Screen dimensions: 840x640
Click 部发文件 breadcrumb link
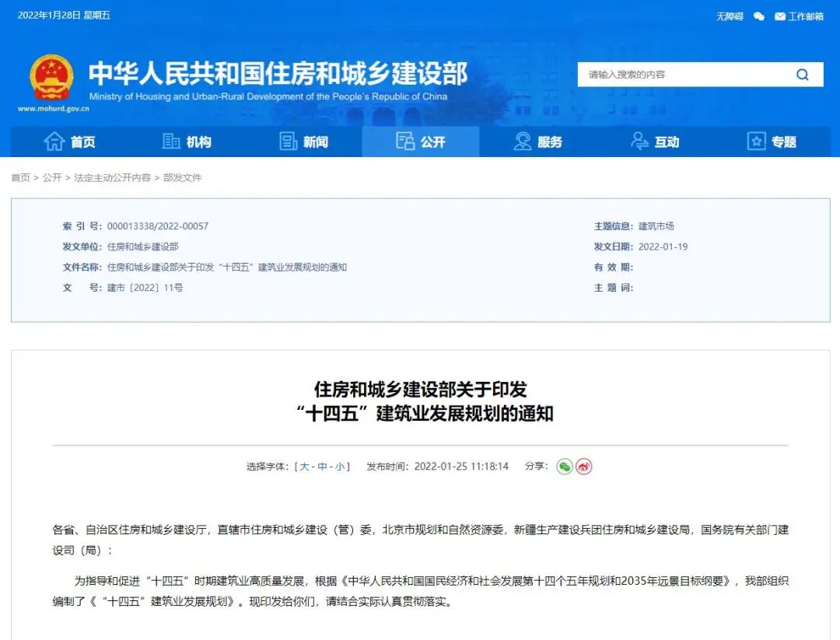[x=182, y=178]
